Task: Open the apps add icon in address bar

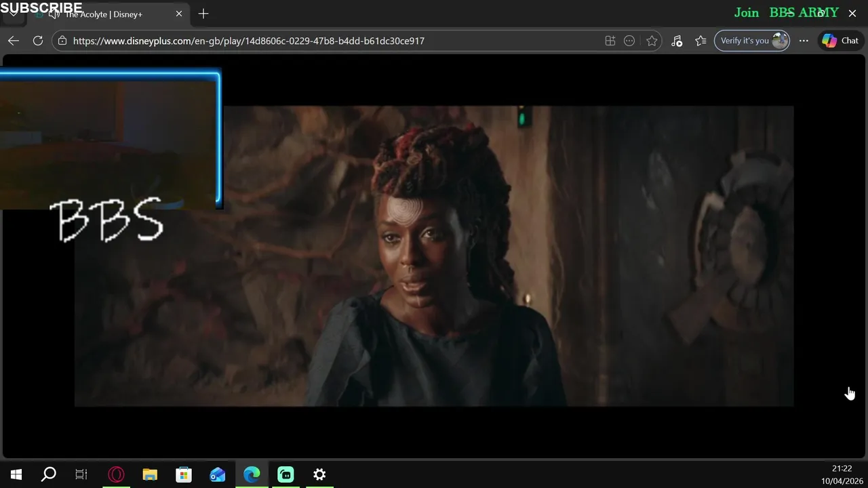Action: (610, 41)
